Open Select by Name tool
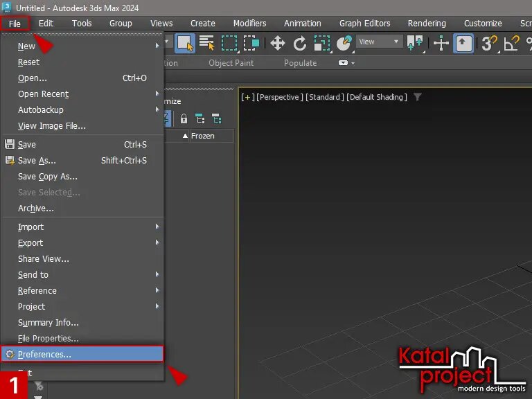The height and width of the screenshot is (399, 532). click(x=206, y=43)
